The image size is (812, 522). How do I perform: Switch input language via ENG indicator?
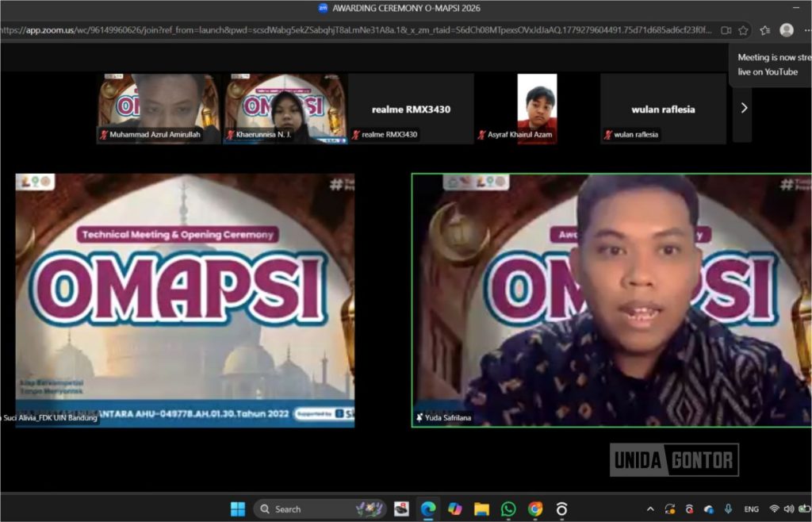click(x=751, y=509)
